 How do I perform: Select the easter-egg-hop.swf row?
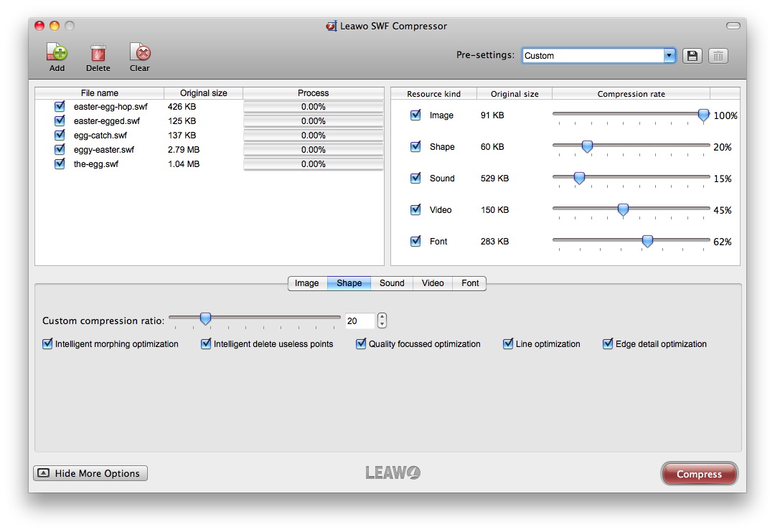[210, 107]
